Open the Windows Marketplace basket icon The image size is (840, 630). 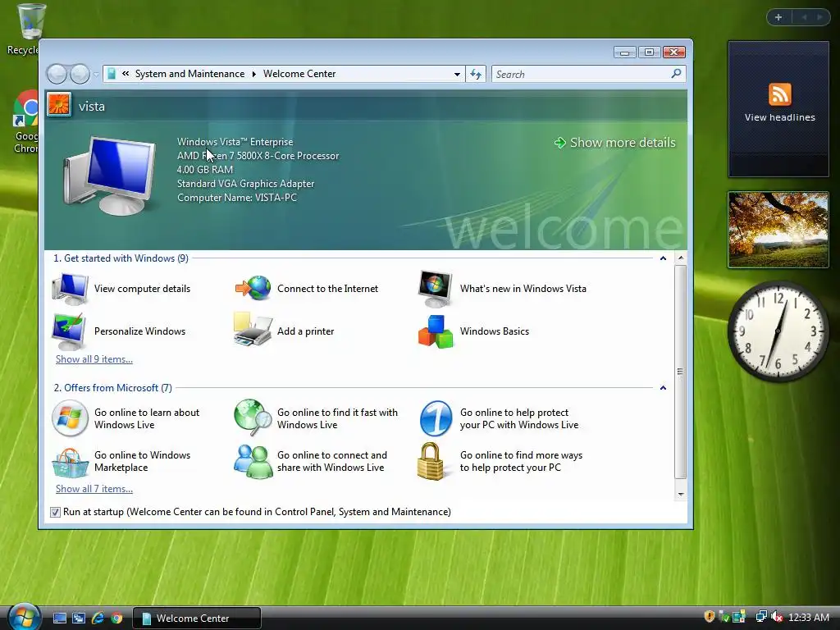[71, 462]
